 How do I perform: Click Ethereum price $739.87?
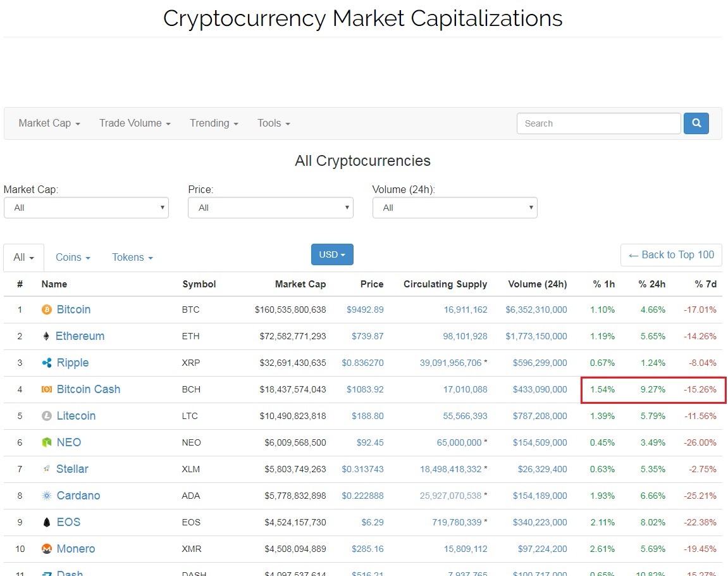pos(367,336)
